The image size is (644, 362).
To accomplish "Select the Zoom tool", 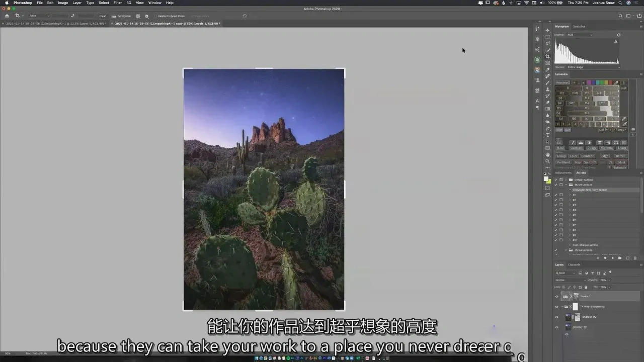I will point(548,161).
